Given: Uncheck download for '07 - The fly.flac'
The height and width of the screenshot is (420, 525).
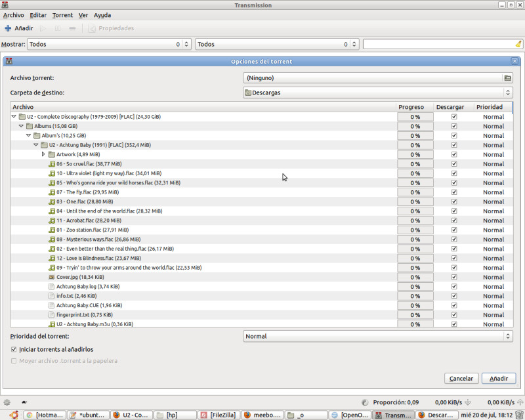Looking at the screenshot, I should 454,192.
